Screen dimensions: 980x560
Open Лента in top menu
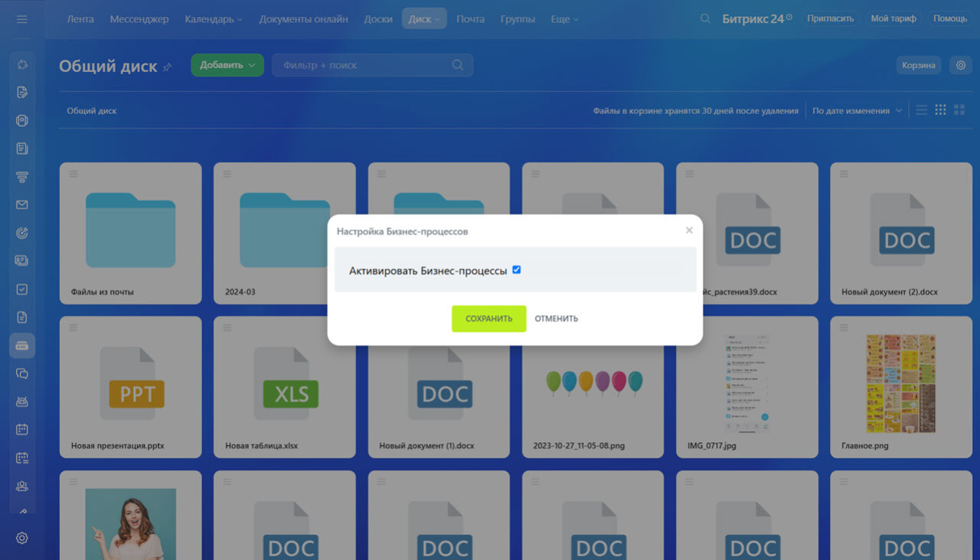(80, 19)
